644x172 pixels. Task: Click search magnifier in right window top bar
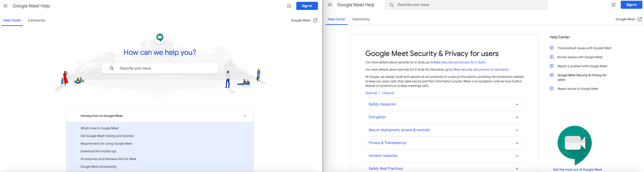pos(392,5)
